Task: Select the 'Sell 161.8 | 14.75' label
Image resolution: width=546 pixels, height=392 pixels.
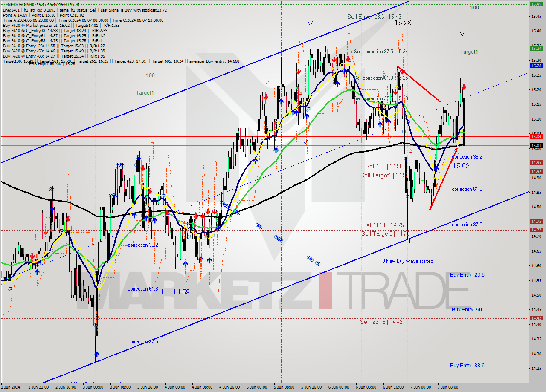Action: [x=383, y=225]
